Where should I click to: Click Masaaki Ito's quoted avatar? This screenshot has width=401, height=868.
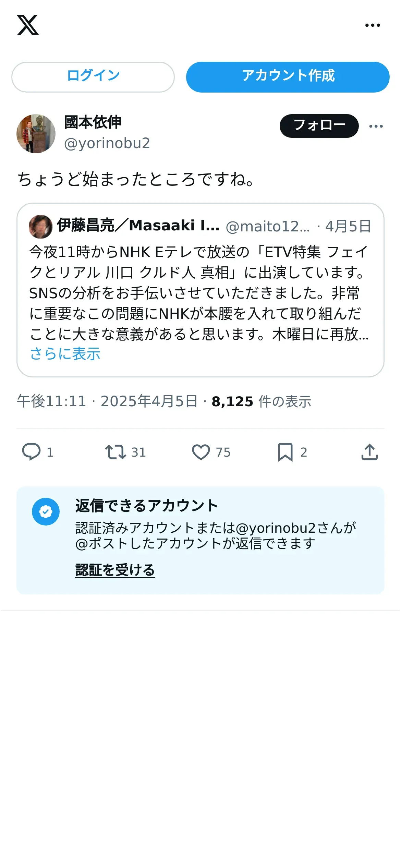point(40,227)
